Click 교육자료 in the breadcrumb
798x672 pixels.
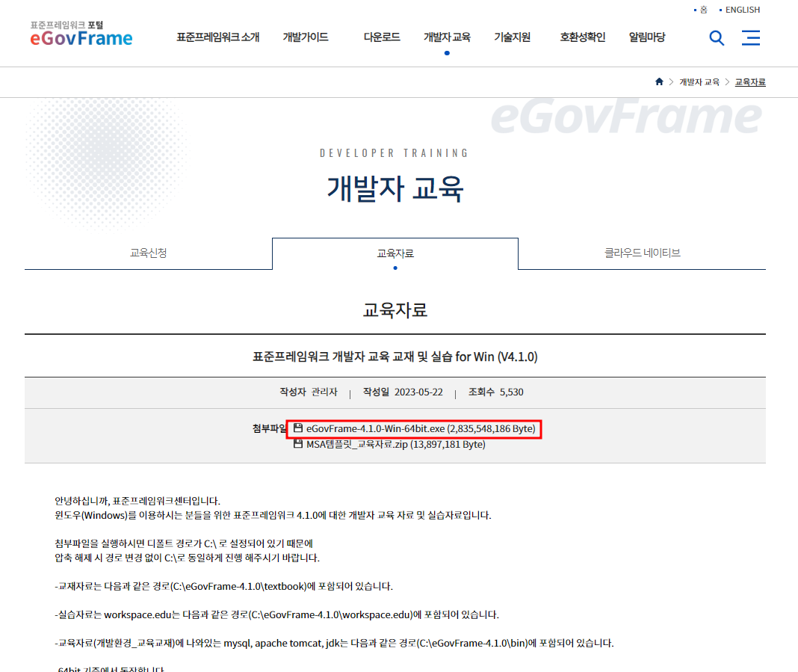(750, 82)
